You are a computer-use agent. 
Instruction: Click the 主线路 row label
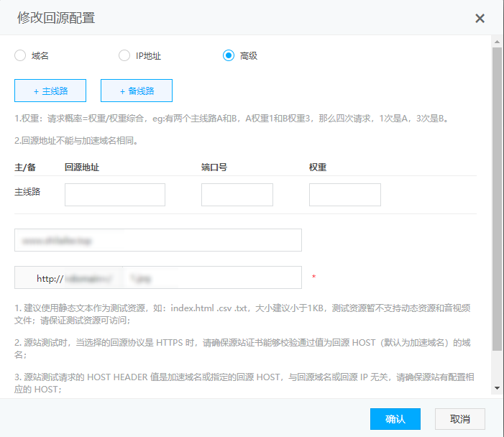[27, 193]
